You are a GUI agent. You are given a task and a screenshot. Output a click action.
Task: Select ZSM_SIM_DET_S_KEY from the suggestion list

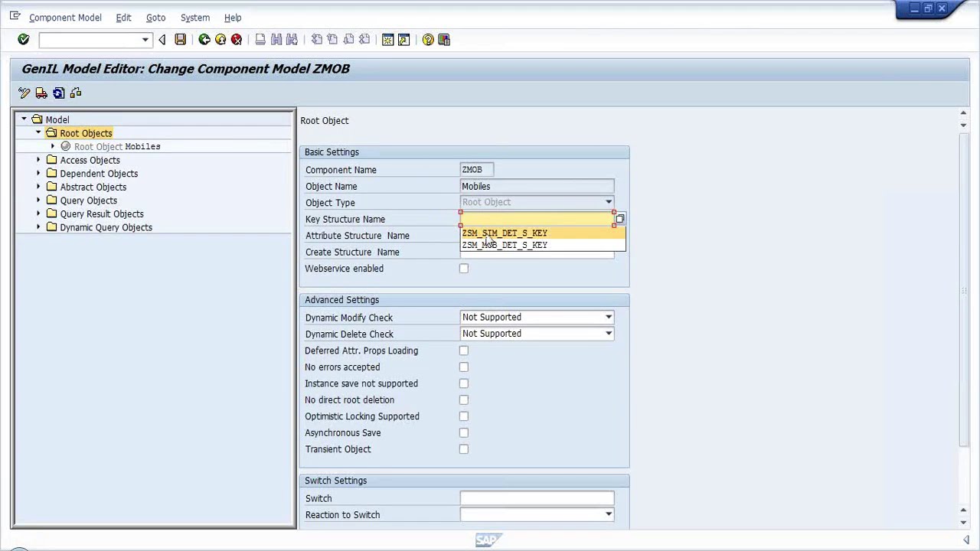coord(543,233)
